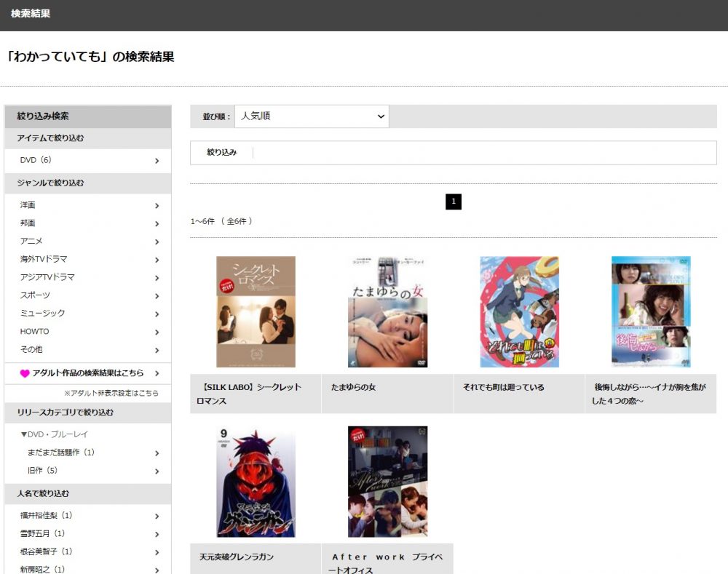Click the たまゆらの女 title link
Viewport: 728px width, 574px height.
point(353,387)
